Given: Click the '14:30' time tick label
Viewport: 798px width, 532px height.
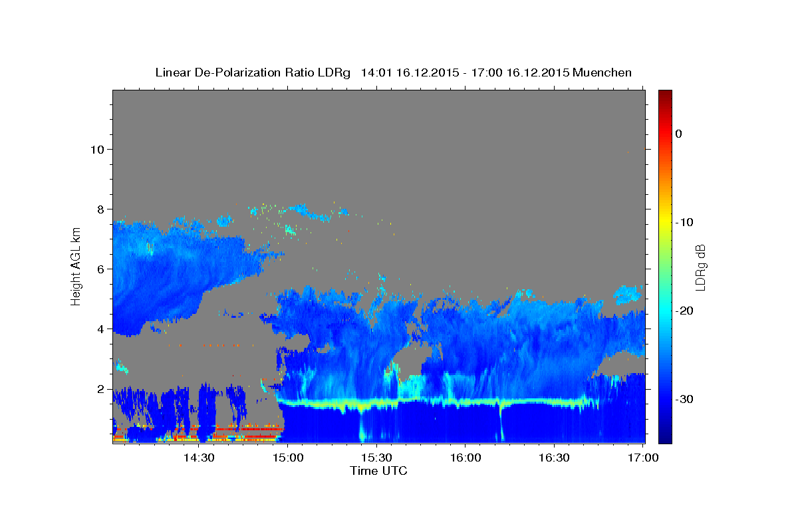Looking at the screenshot, I should (199, 458).
